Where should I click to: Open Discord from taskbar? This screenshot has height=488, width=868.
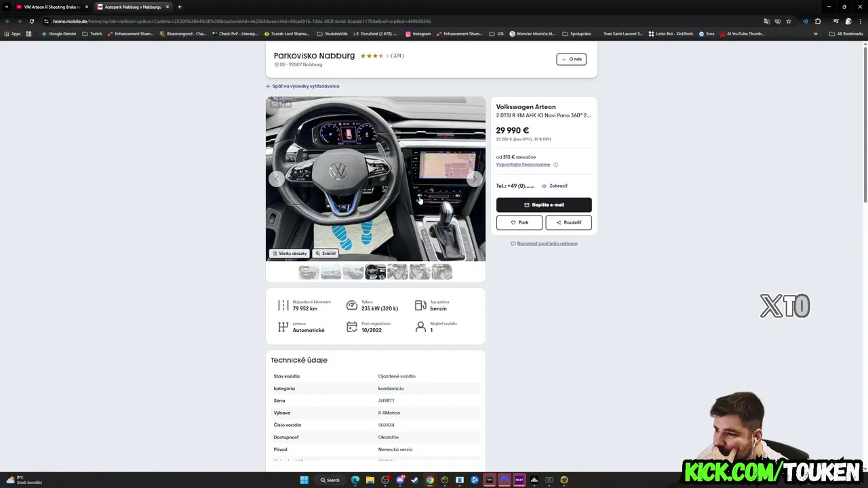(x=400, y=480)
